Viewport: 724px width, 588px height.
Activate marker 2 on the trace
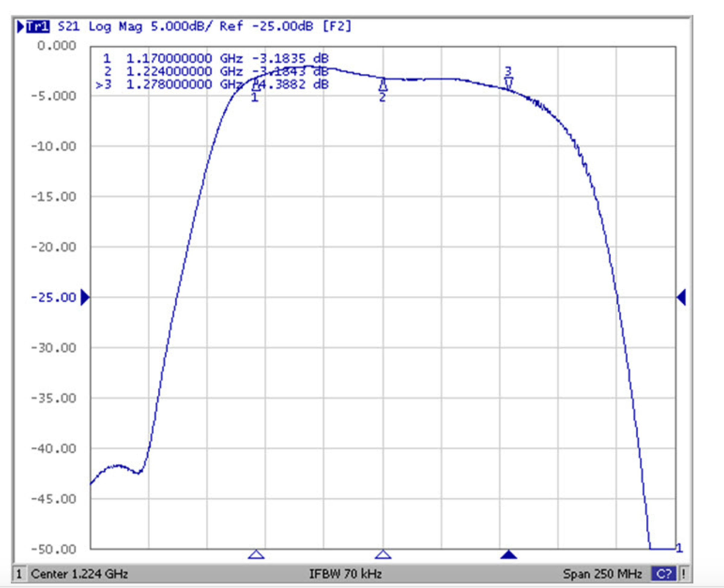[383, 89]
